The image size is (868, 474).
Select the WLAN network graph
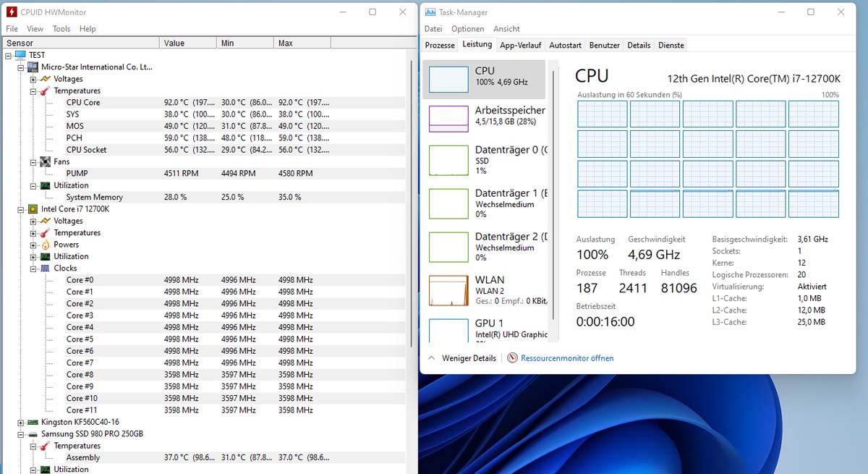(x=448, y=289)
